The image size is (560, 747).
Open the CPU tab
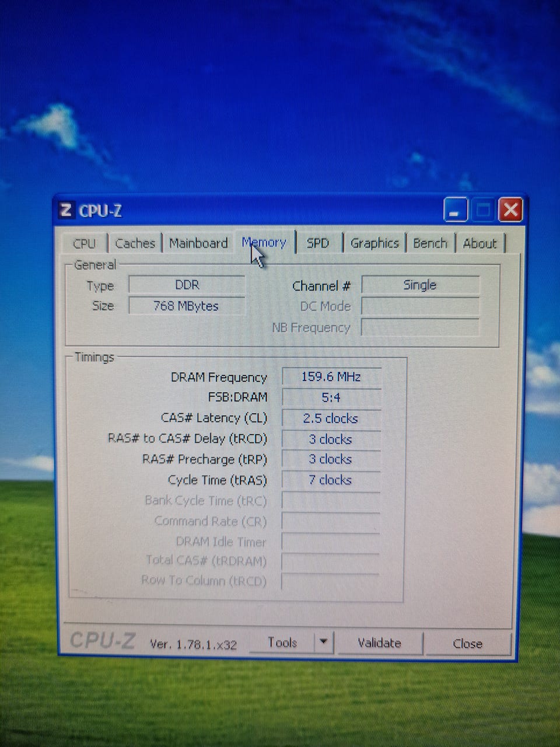point(85,243)
